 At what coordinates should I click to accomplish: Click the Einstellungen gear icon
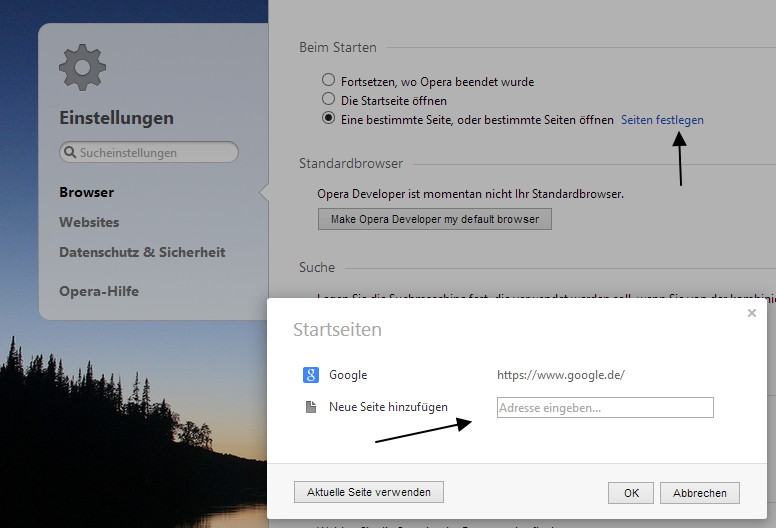[x=82, y=67]
